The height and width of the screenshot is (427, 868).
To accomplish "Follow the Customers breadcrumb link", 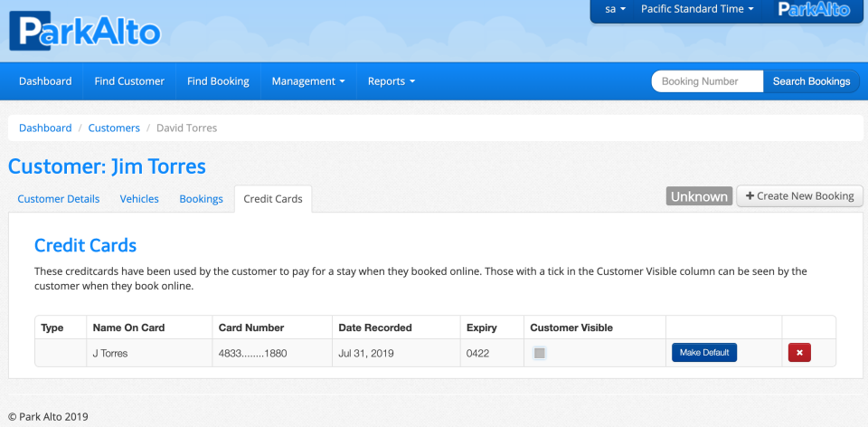I will (x=114, y=128).
